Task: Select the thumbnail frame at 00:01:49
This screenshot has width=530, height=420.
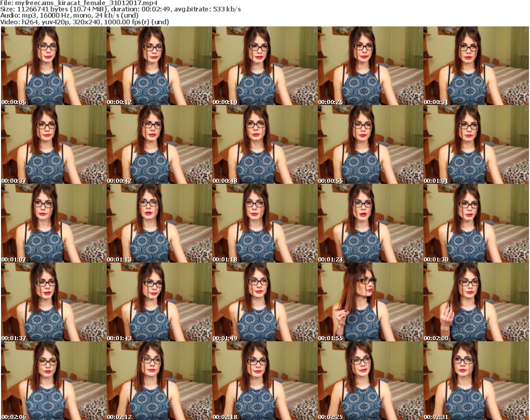Action: [x=264, y=302]
